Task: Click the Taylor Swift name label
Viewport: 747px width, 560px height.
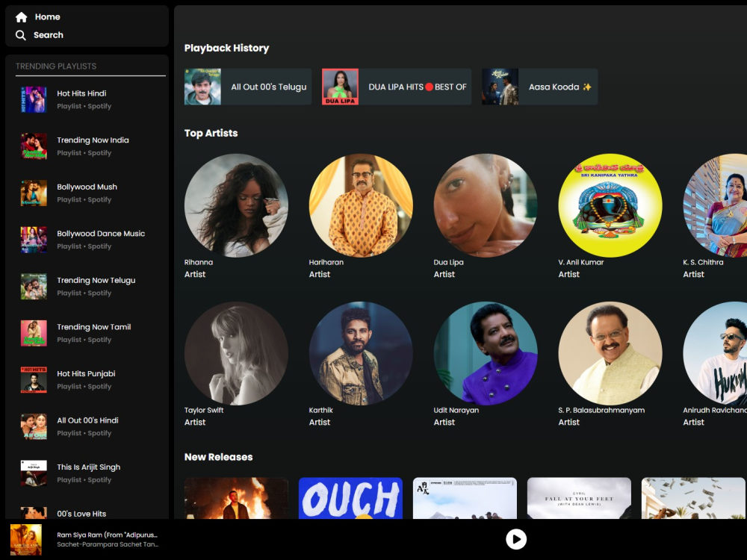Action: (204, 411)
